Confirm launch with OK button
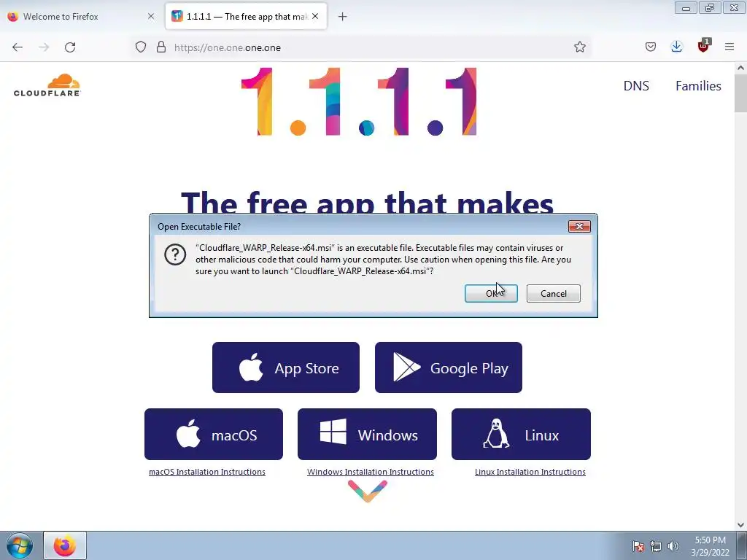 (491, 293)
